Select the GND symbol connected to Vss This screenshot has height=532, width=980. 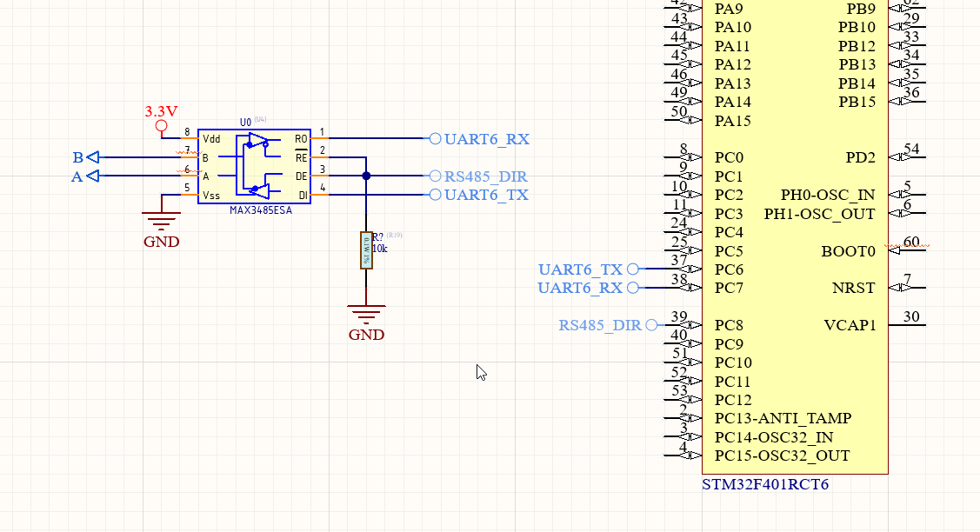click(162, 221)
